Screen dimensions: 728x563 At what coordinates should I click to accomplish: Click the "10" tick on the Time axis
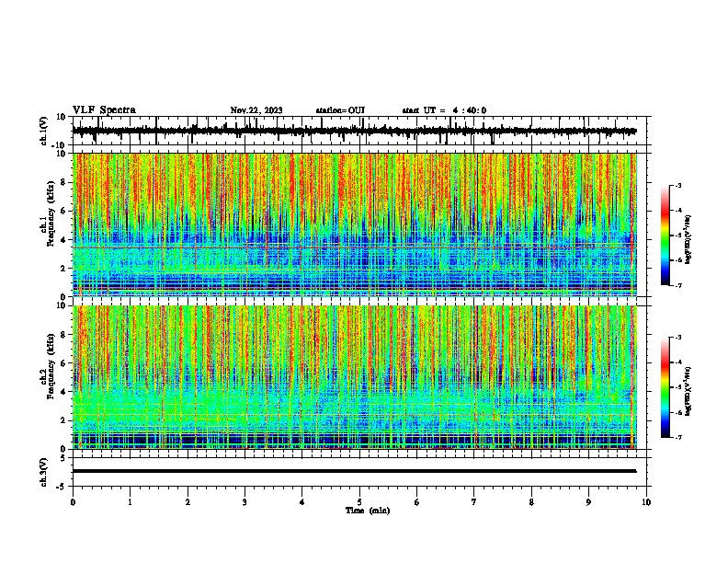coord(646,502)
